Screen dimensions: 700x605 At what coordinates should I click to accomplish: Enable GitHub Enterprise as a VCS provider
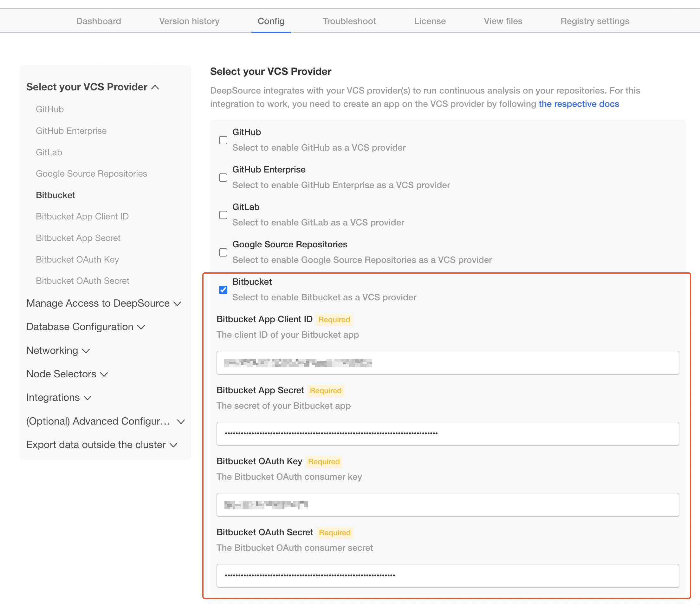(x=223, y=178)
